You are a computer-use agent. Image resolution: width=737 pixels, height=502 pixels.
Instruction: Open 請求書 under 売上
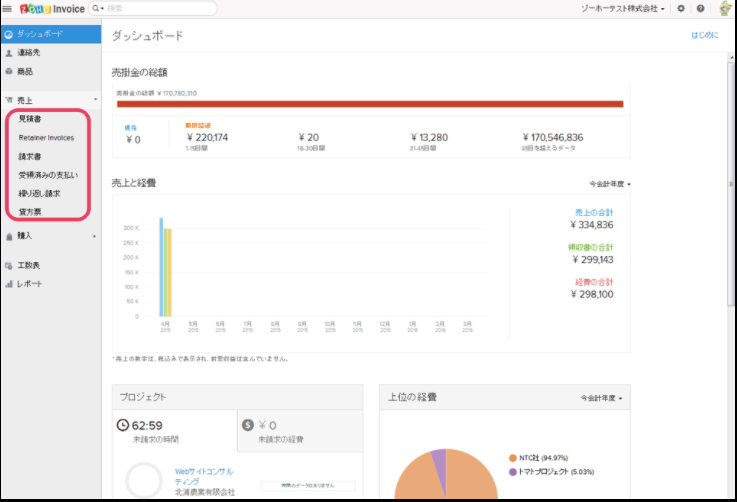(x=30, y=157)
